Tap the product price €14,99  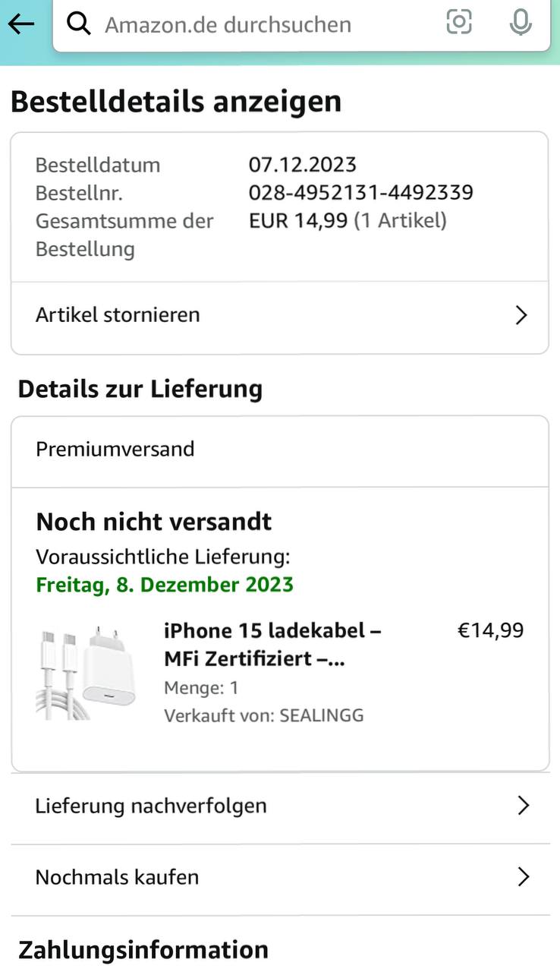(x=490, y=630)
